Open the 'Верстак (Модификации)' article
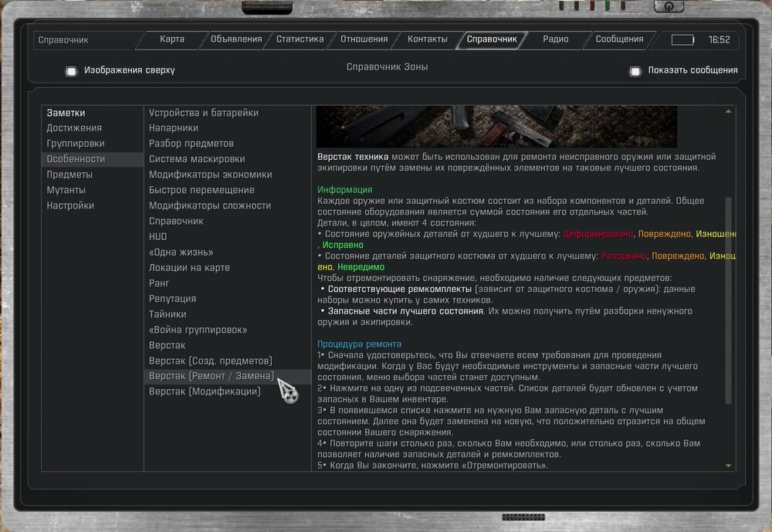The height and width of the screenshot is (532, 772). tap(205, 391)
